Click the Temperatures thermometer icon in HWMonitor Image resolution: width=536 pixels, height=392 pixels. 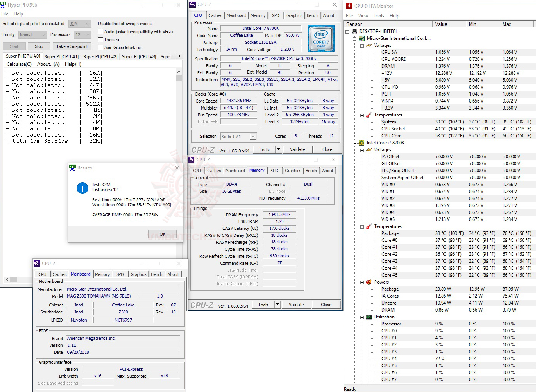point(368,115)
